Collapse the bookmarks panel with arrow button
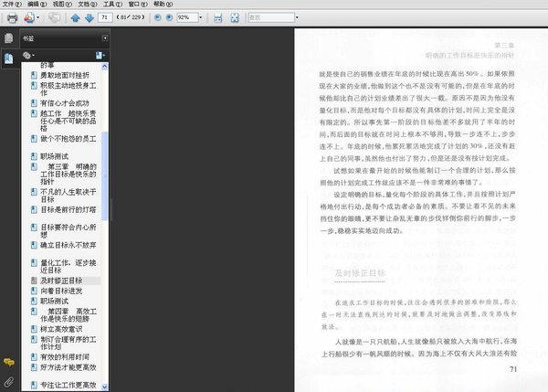 [105, 38]
